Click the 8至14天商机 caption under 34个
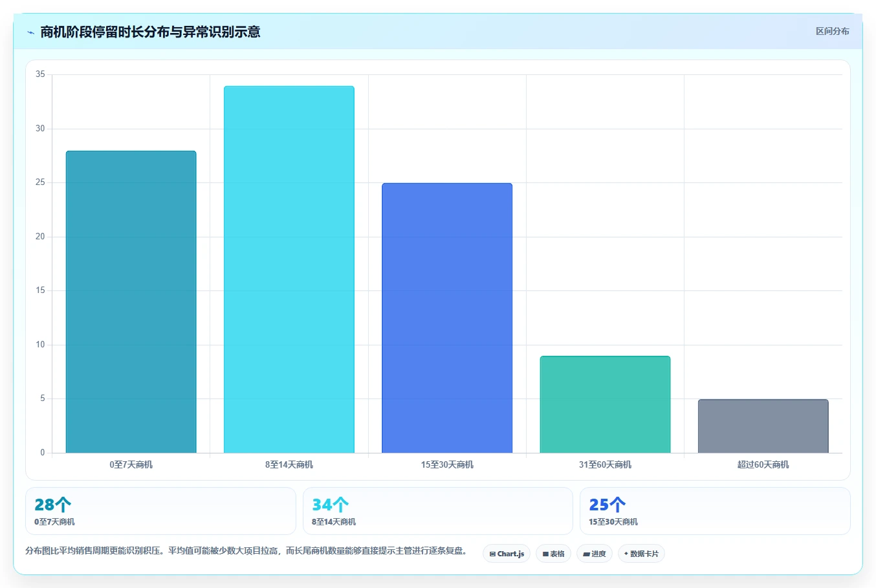This screenshot has width=876, height=588. [x=334, y=521]
